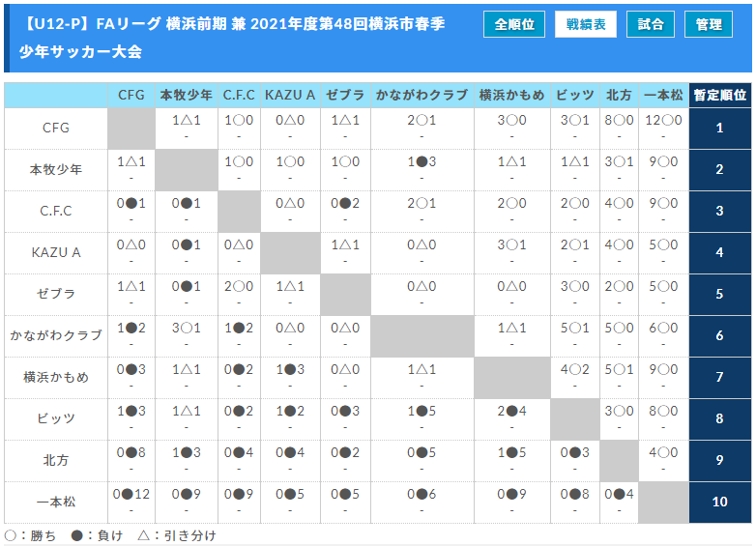Click 横浜かもめ vs ビッツ result 4○2
Screen dimensions: 756x546
(x=574, y=369)
